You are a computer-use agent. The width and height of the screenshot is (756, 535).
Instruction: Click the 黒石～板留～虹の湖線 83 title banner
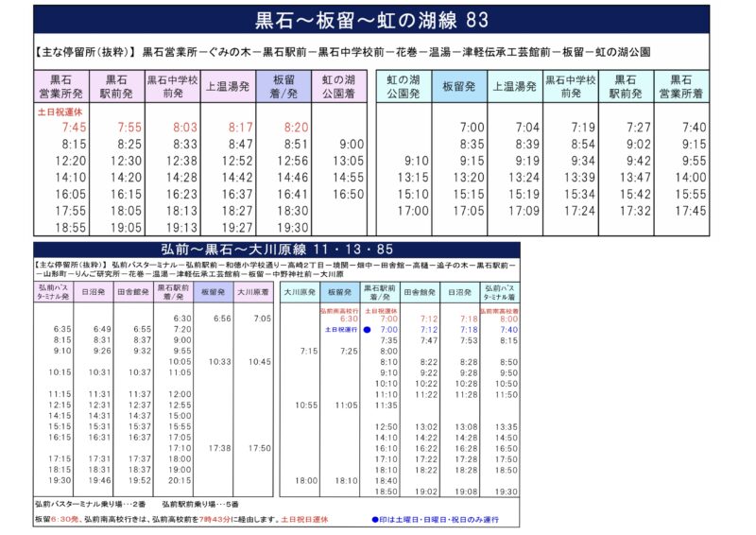(x=371, y=20)
